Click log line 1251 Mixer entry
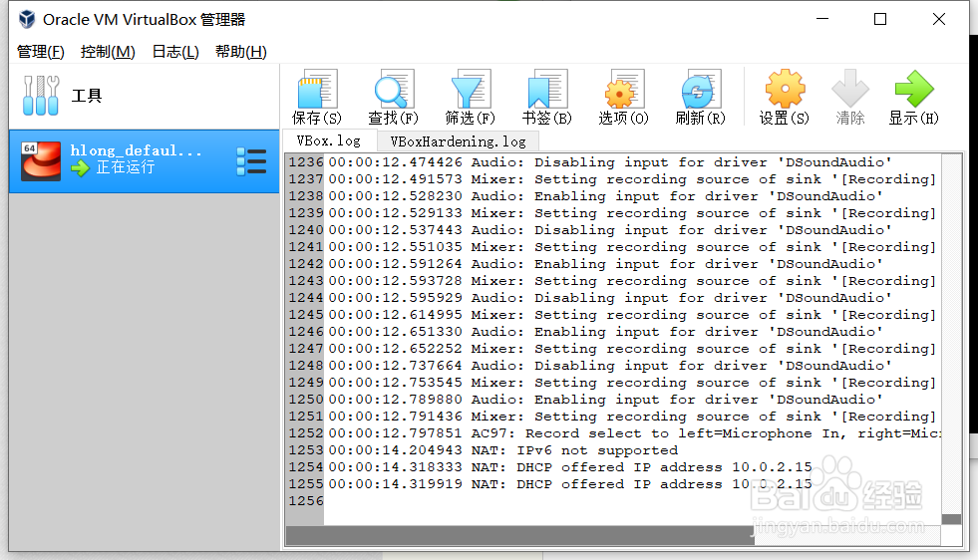 click(x=632, y=416)
